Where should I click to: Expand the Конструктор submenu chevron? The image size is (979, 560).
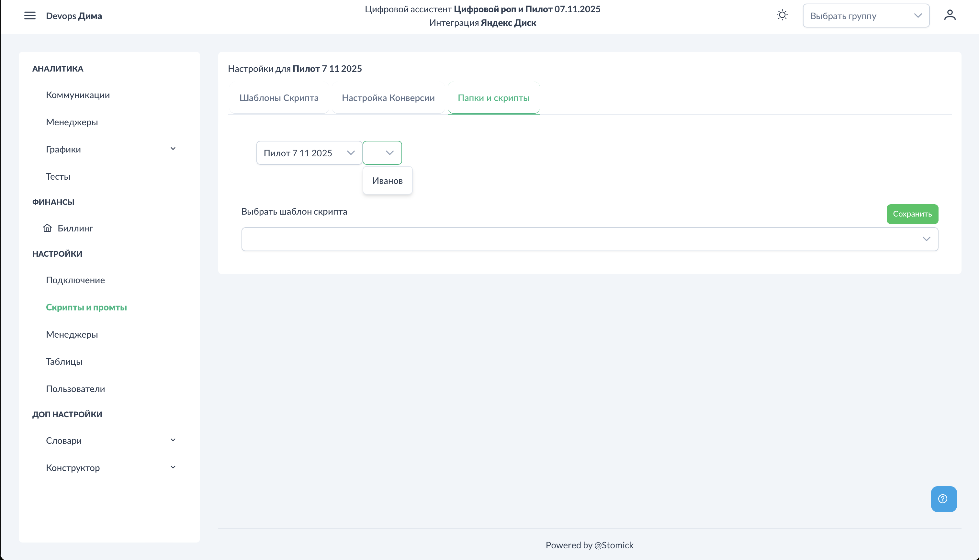[x=173, y=467]
